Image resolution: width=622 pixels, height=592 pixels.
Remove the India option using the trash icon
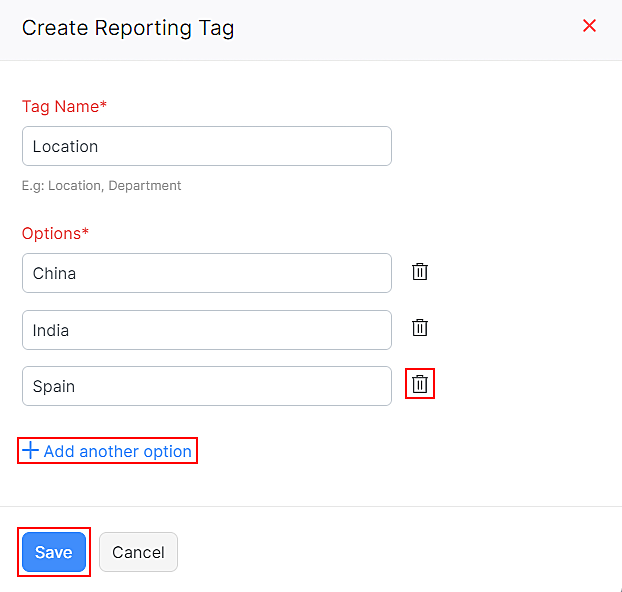[x=420, y=328]
